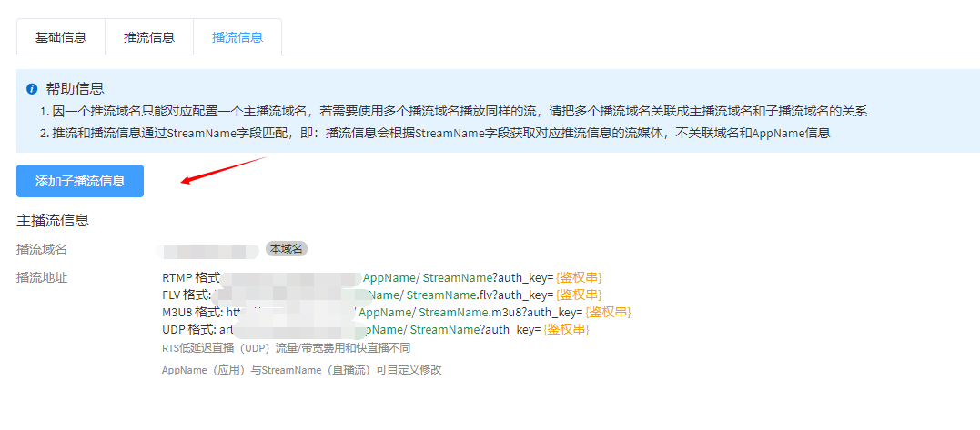Click the FLV 格式 label
The image size is (980, 430).
tap(186, 295)
